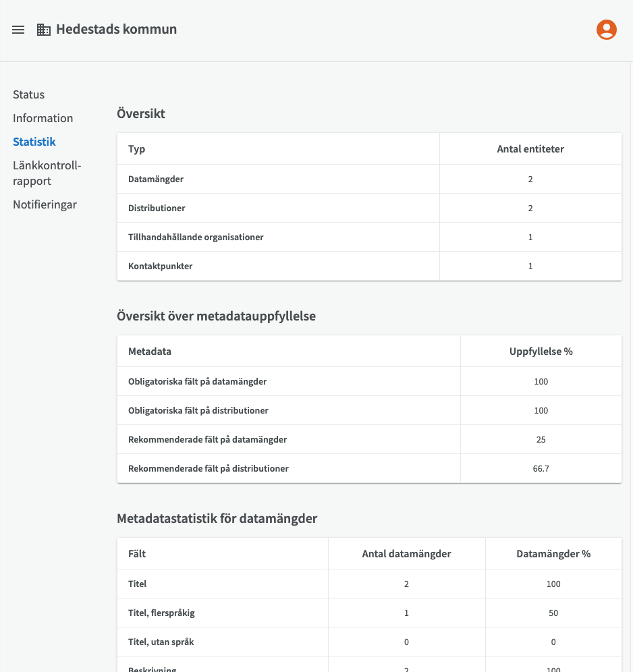Click the Antal datamängder column header
Viewport: 633px width, 672px height.
[x=407, y=554]
